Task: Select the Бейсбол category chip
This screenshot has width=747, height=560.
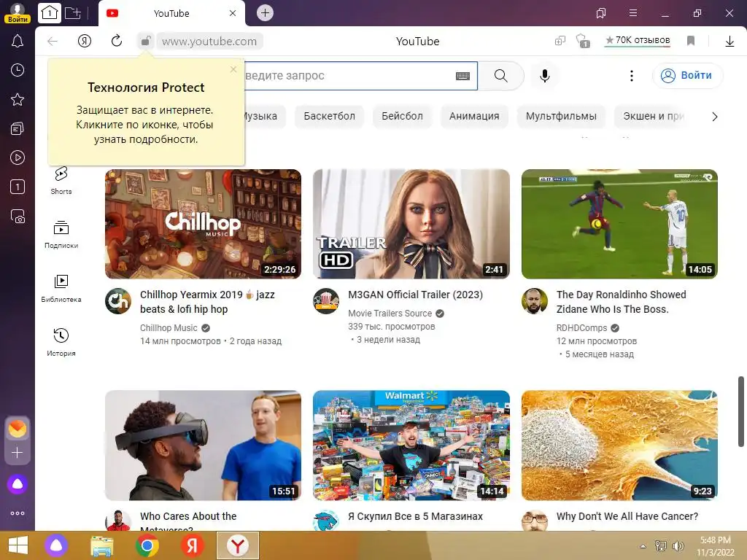Action: tap(402, 116)
